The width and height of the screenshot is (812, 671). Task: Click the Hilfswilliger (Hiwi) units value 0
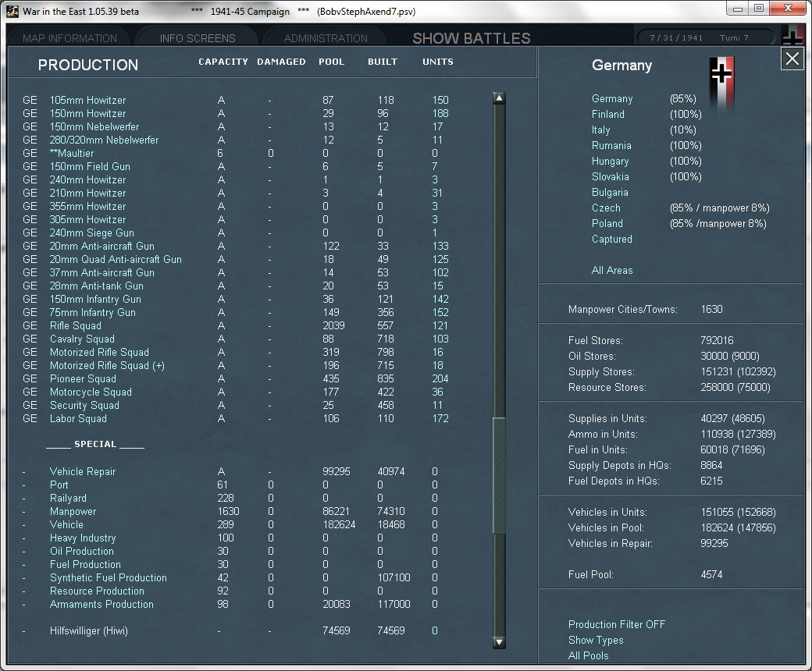click(x=434, y=630)
